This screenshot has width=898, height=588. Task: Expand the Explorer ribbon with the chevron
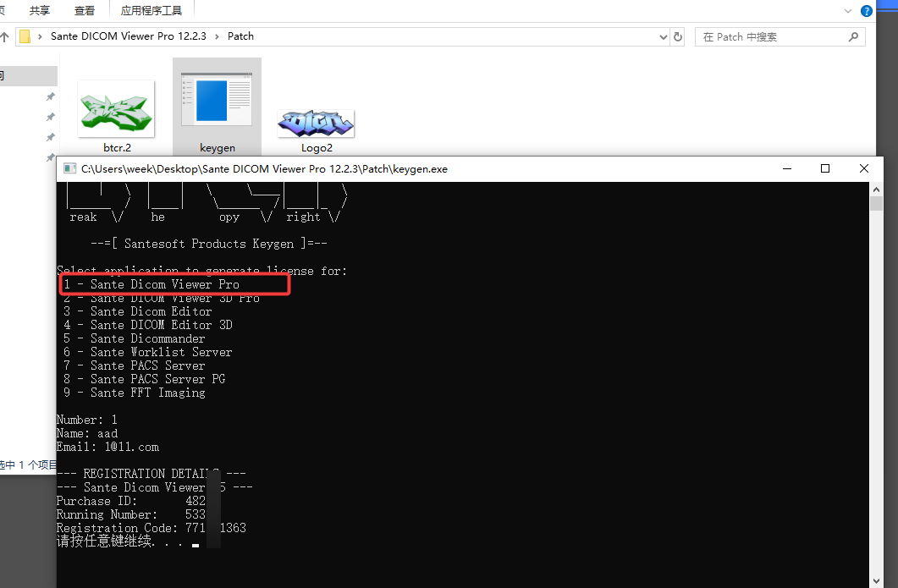coord(847,11)
